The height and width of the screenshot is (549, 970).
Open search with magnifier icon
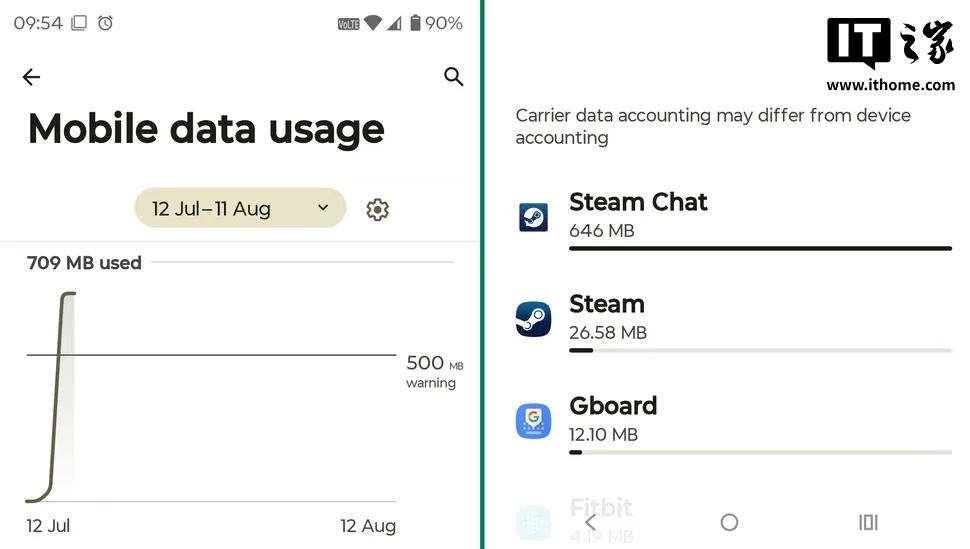tap(454, 77)
